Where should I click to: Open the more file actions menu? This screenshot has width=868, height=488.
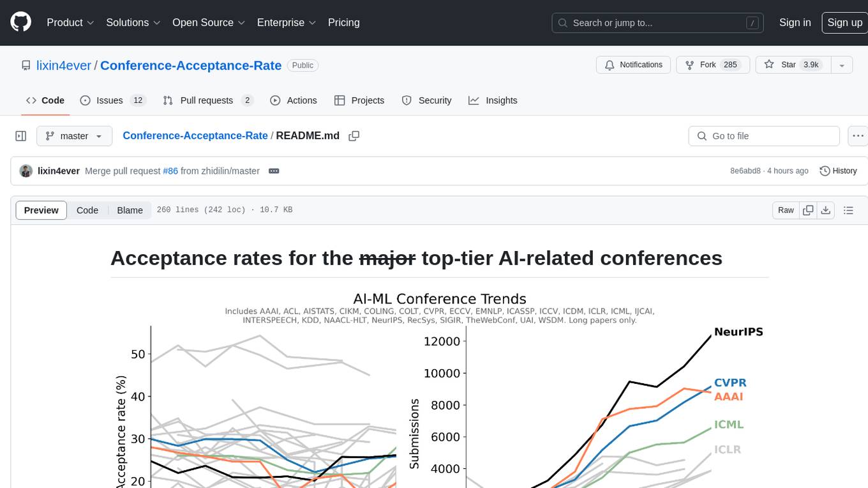pyautogui.click(x=858, y=136)
